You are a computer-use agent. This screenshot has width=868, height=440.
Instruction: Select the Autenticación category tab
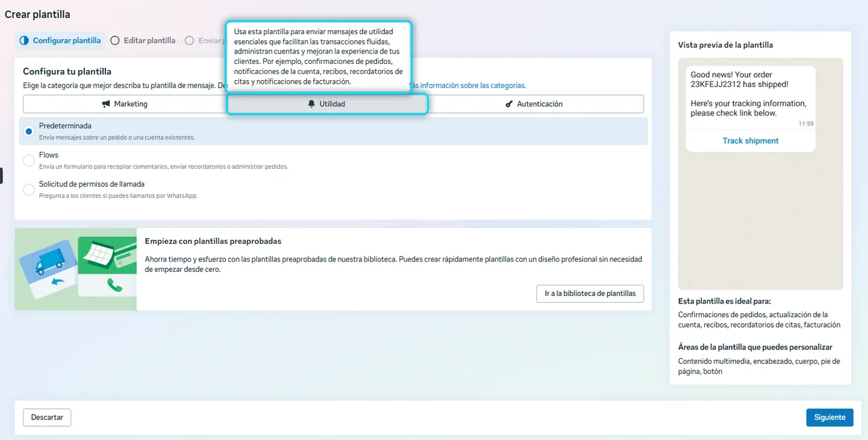click(x=534, y=104)
